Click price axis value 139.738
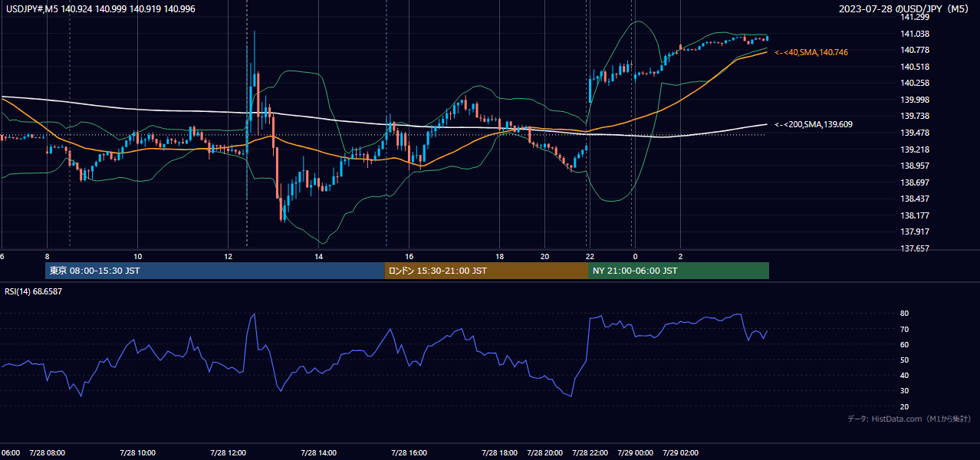The image size is (980, 460). tap(916, 117)
